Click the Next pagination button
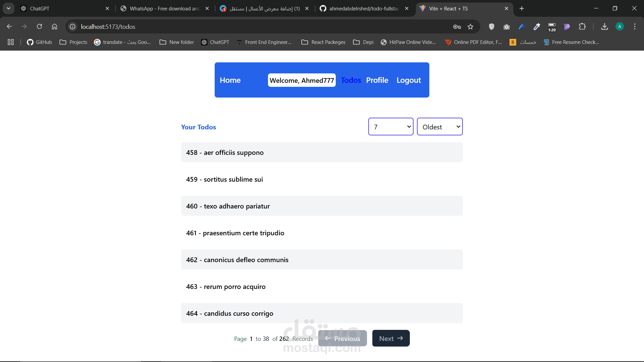This screenshot has width=644, height=362. pyautogui.click(x=391, y=339)
